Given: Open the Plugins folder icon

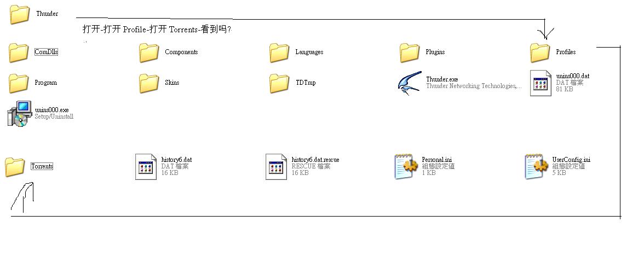Looking at the screenshot, I should point(410,53).
